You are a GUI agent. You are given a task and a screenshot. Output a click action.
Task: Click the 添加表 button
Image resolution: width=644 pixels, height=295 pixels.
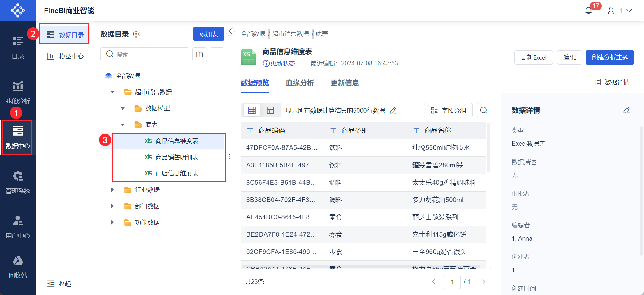pyautogui.click(x=208, y=34)
